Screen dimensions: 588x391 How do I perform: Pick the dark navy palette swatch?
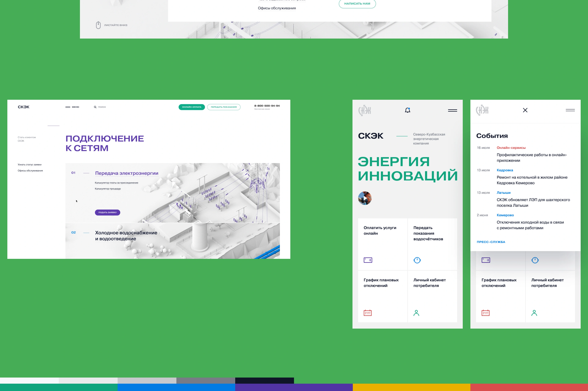pyautogui.click(x=265, y=381)
